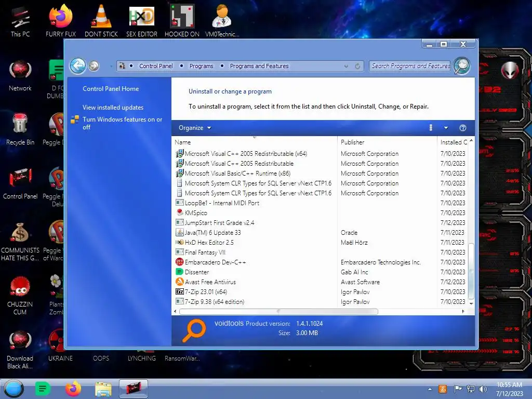The width and height of the screenshot is (532, 399).
Task: Open Control Panel desktop icon
Action: pos(20,184)
